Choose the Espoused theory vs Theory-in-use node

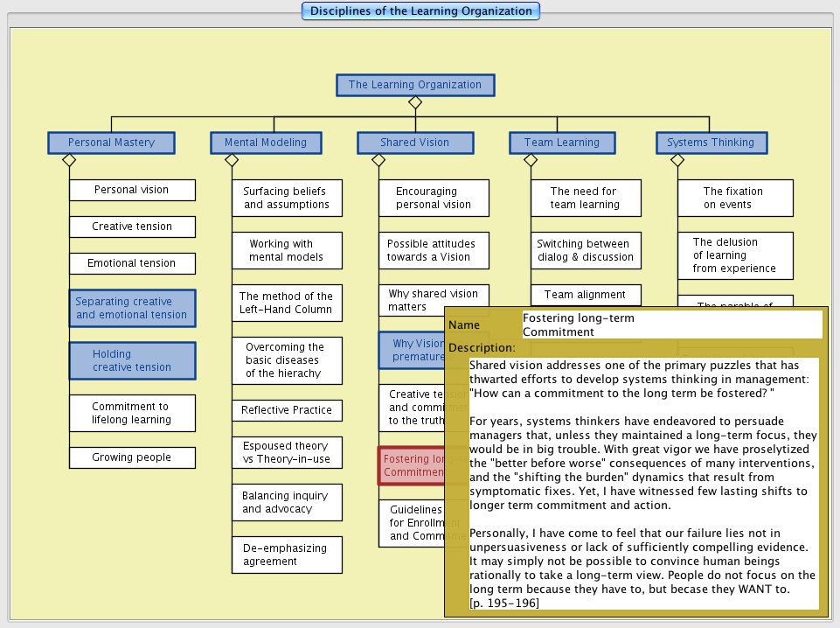tap(287, 452)
